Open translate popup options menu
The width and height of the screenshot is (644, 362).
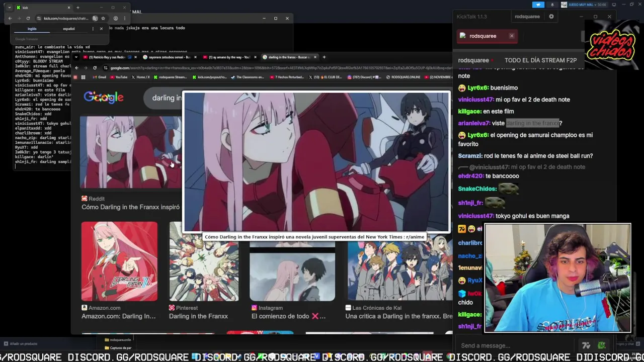tap(93, 29)
